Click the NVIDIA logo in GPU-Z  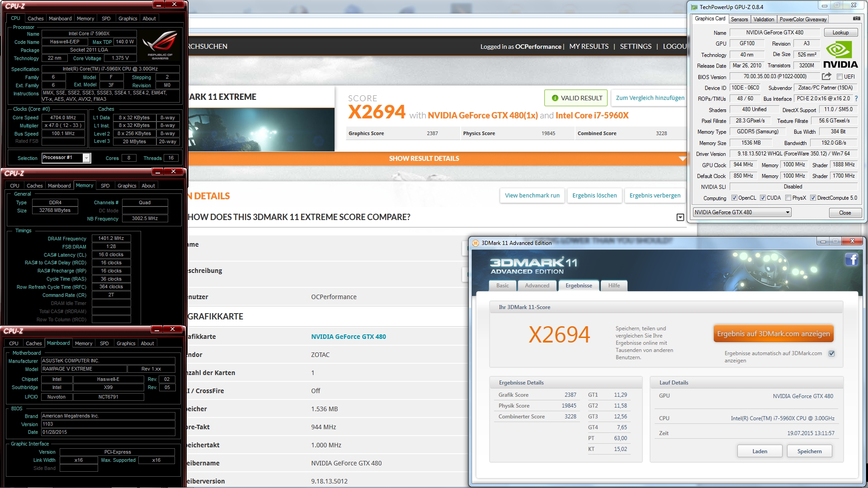(x=840, y=55)
